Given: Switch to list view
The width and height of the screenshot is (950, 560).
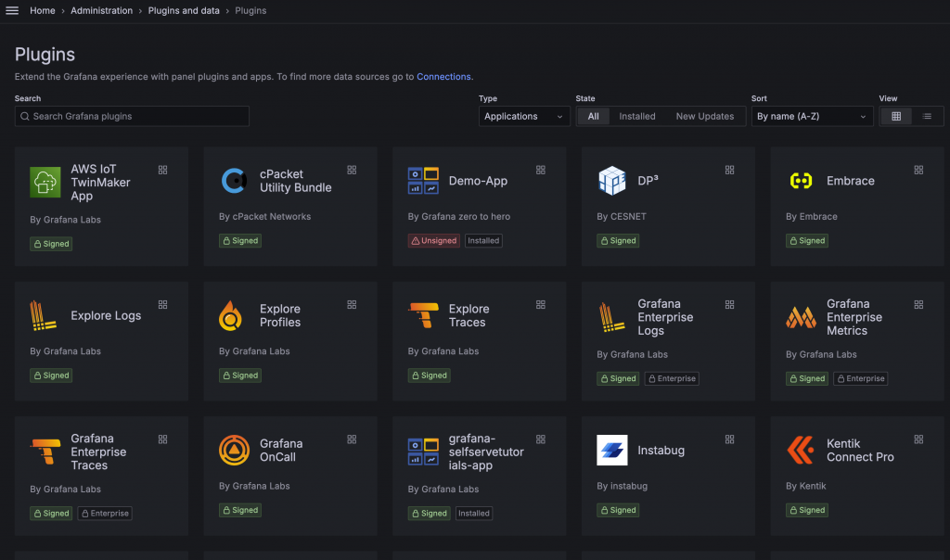Looking at the screenshot, I should point(927,116).
